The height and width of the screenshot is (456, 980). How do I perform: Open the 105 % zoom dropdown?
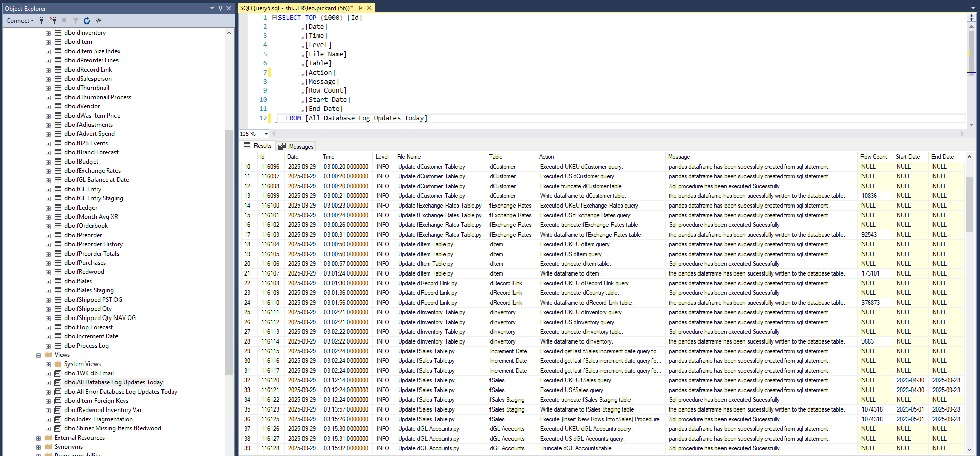[266, 134]
